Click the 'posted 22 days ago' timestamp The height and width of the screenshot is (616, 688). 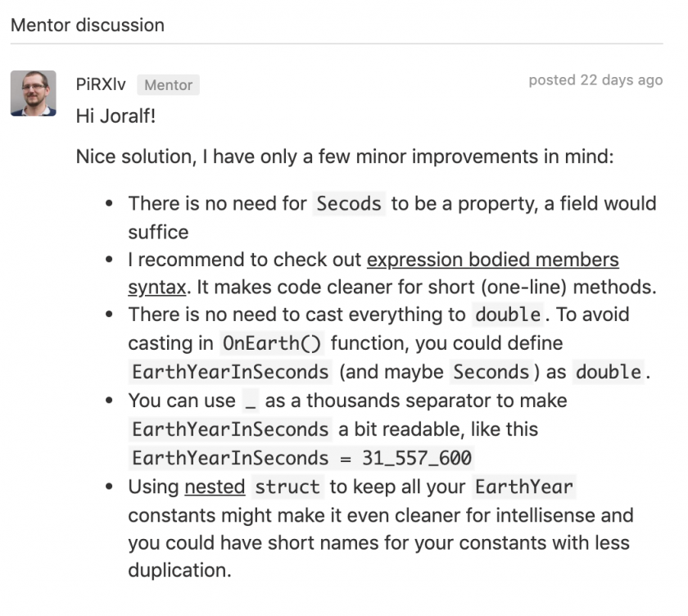pyautogui.click(x=595, y=79)
